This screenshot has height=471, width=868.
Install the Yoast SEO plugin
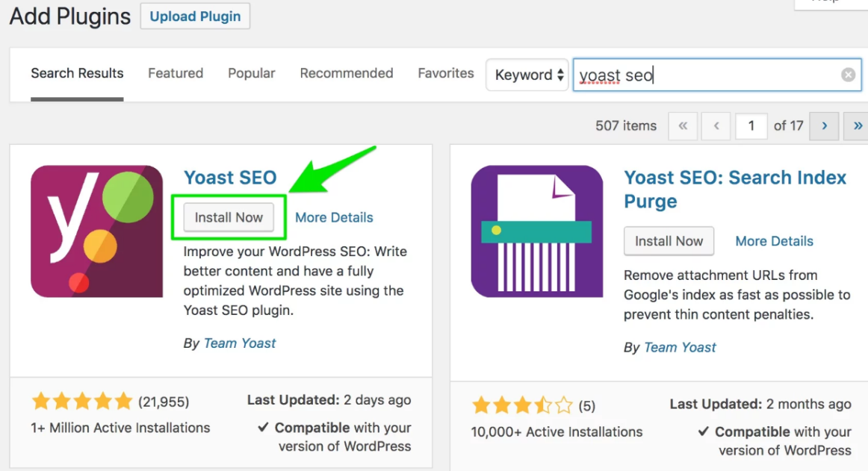229,217
